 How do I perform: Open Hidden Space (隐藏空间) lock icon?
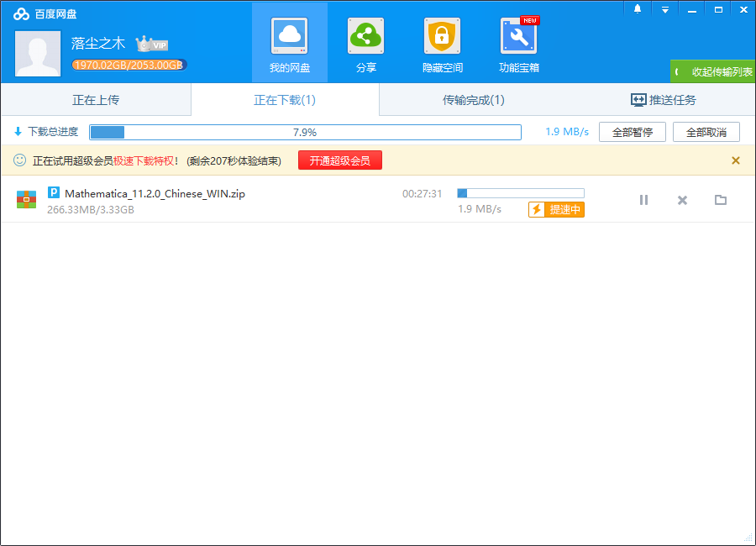click(x=442, y=36)
